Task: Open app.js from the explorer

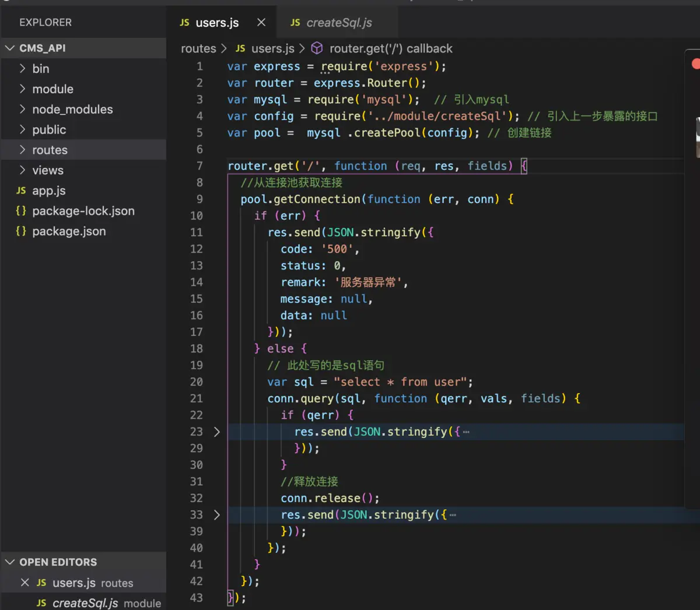Action: click(48, 191)
